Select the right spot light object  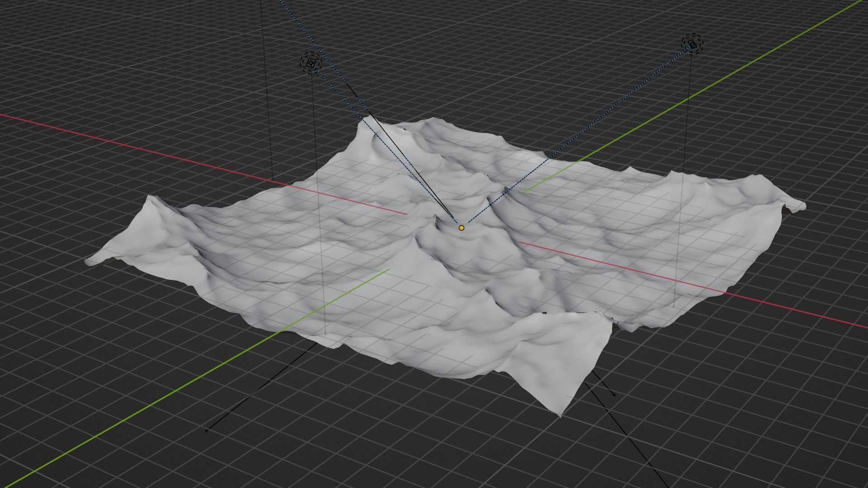coord(692,44)
